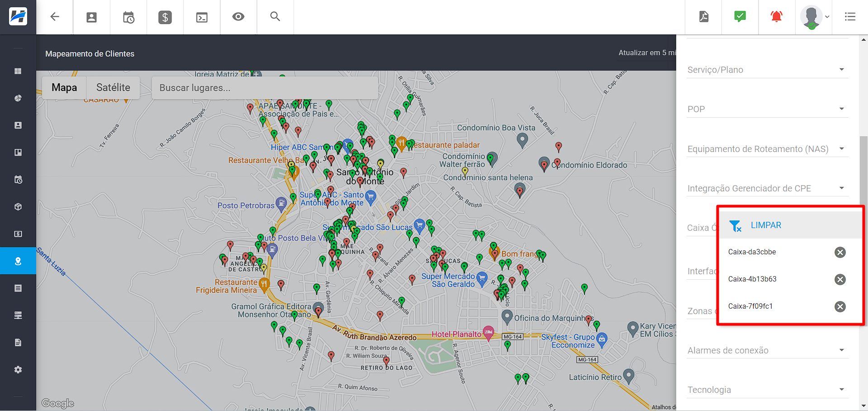Open the Google logo link on map

(57, 403)
